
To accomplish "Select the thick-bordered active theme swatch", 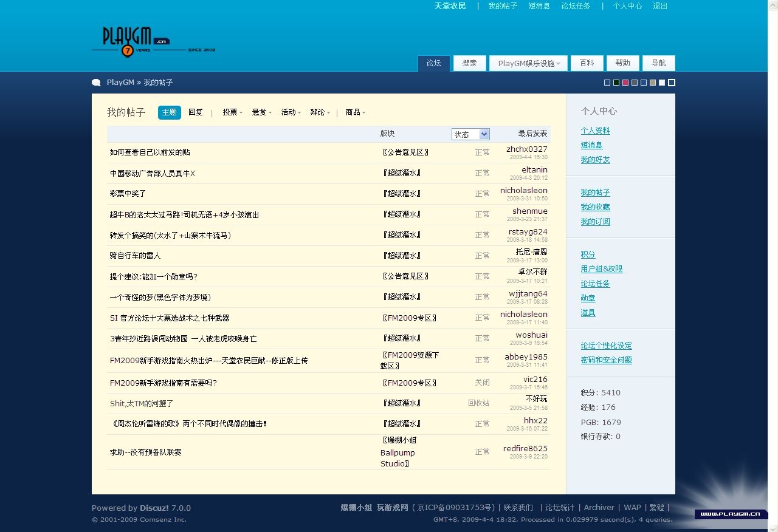I will click(x=672, y=83).
